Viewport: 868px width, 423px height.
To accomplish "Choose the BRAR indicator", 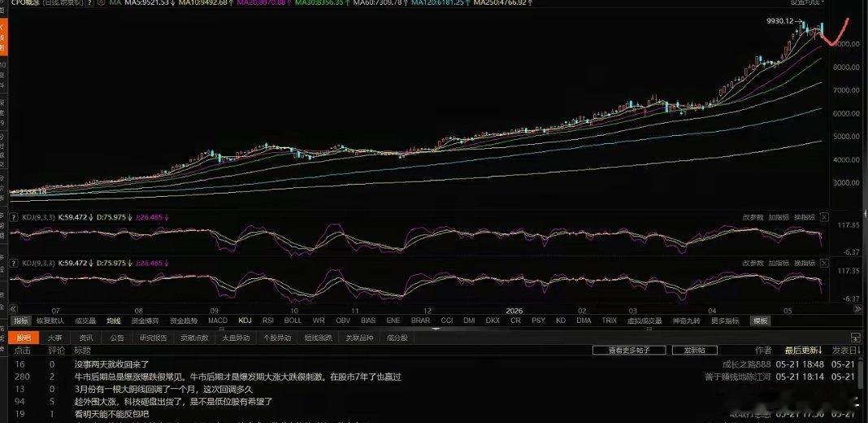I will coord(421,321).
